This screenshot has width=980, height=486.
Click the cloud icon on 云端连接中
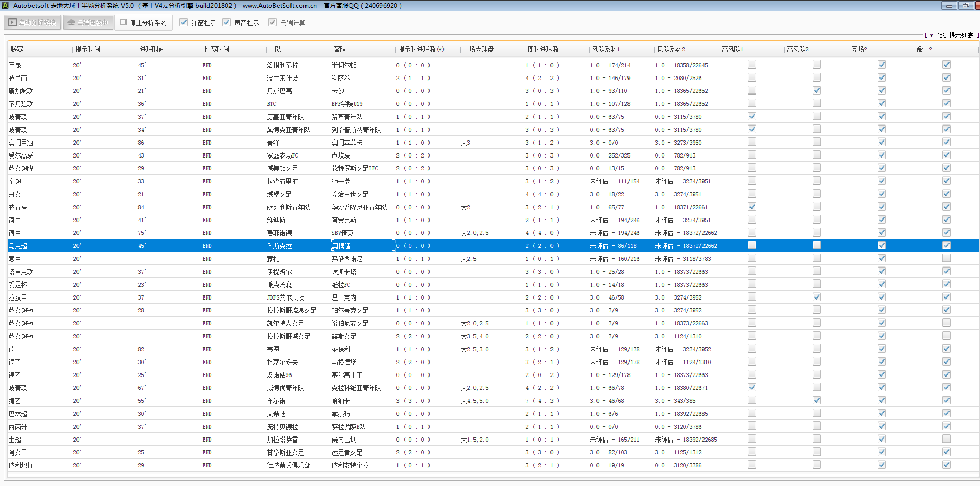coord(71,23)
